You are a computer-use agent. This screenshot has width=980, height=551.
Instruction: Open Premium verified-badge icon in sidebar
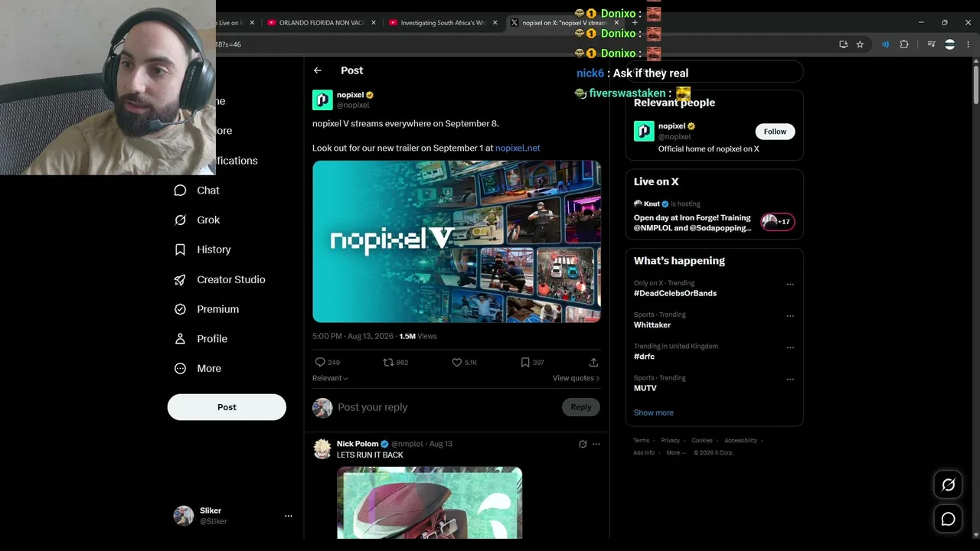tap(180, 309)
